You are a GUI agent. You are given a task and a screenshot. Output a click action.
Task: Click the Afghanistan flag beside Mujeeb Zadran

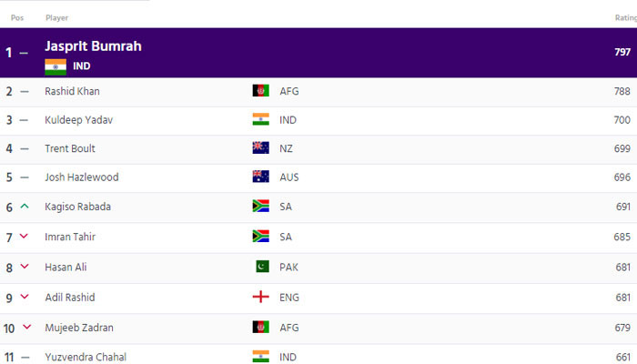pyautogui.click(x=260, y=327)
